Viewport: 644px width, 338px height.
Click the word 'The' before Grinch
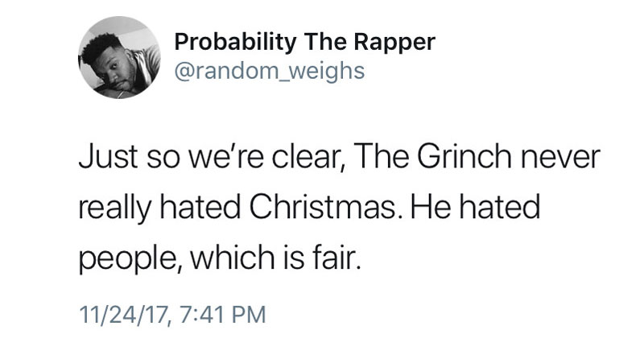(378, 157)
